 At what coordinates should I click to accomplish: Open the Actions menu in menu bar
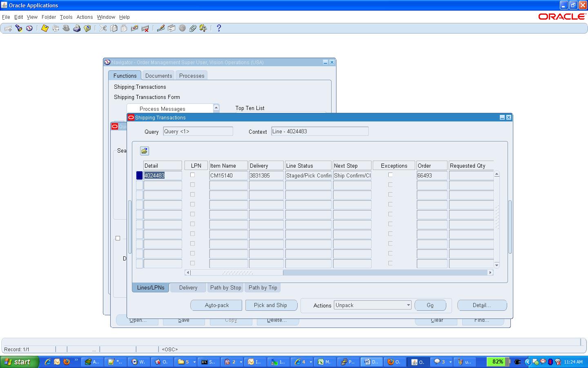click(x=85, y=17)
